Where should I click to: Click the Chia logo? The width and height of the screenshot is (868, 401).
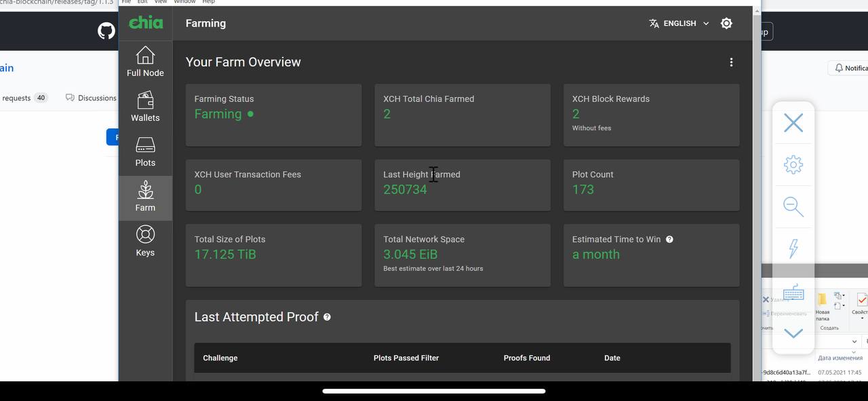pos(146,22)
